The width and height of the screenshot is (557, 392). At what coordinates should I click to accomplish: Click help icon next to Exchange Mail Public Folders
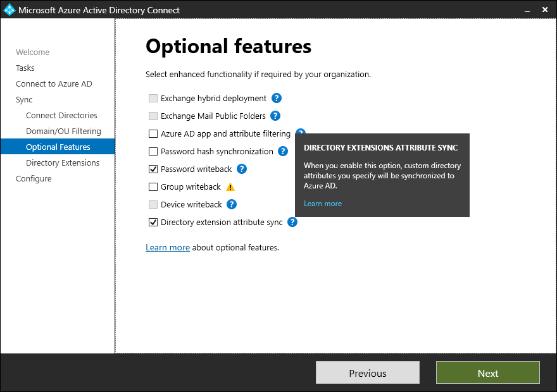275,116
